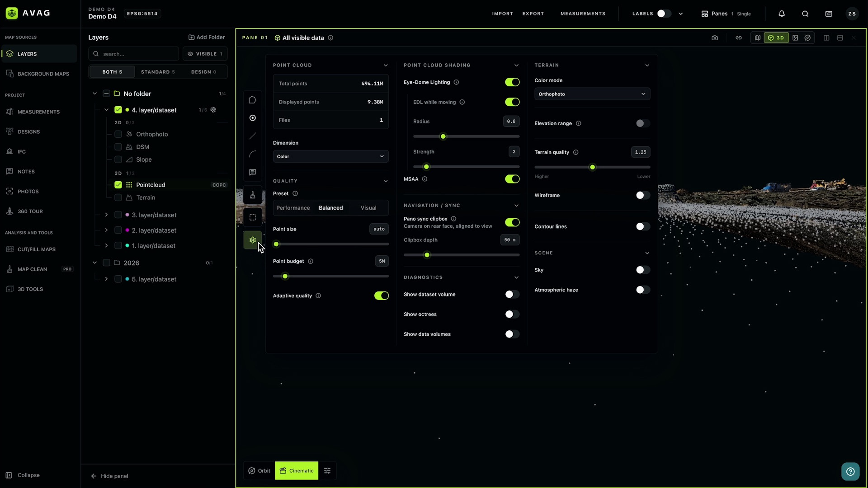The width and height of the screenshot is (868, 488).
Task: Collapse the Point Cloud section
Action: (x=386, y=66)
